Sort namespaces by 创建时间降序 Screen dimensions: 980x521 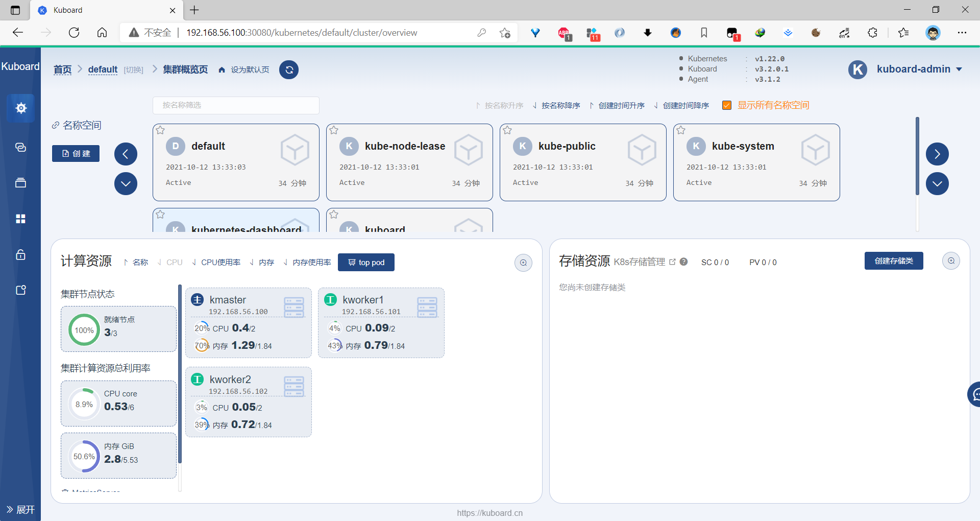point(681,105)
